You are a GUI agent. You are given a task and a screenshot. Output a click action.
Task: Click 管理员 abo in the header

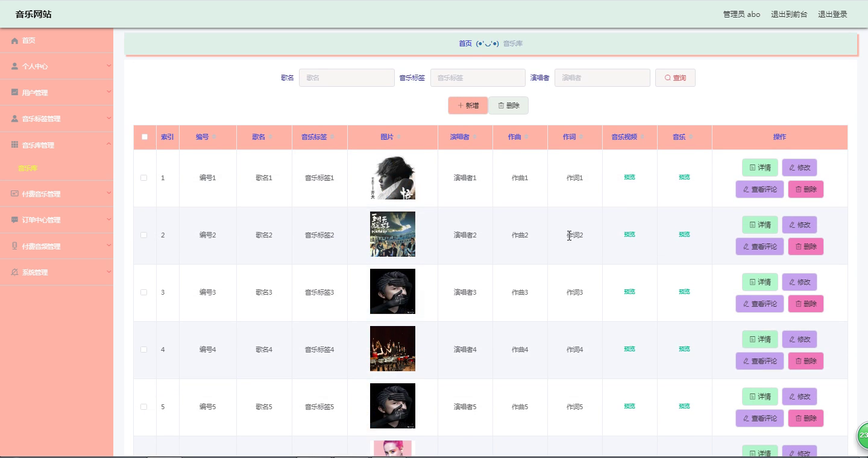[x=741, y=14]
